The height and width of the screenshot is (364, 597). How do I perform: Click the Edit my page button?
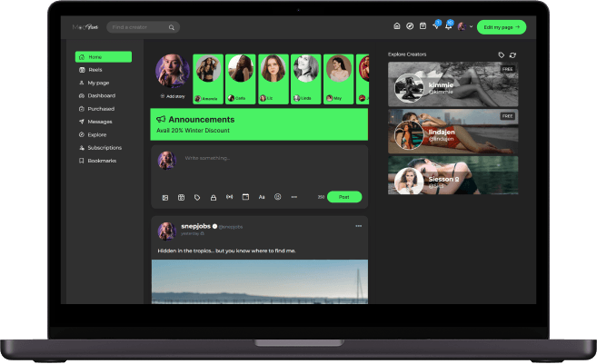click(502, 27)
